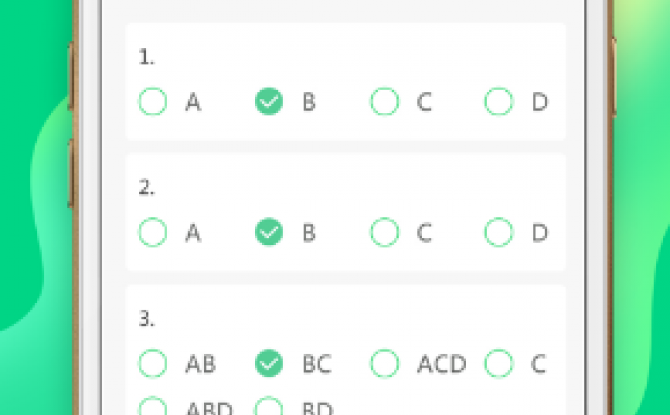Choose answer ACD for question 3
The width and height of the screenshot is (670, 415).
pyautogui.click(x=385, y=364)
